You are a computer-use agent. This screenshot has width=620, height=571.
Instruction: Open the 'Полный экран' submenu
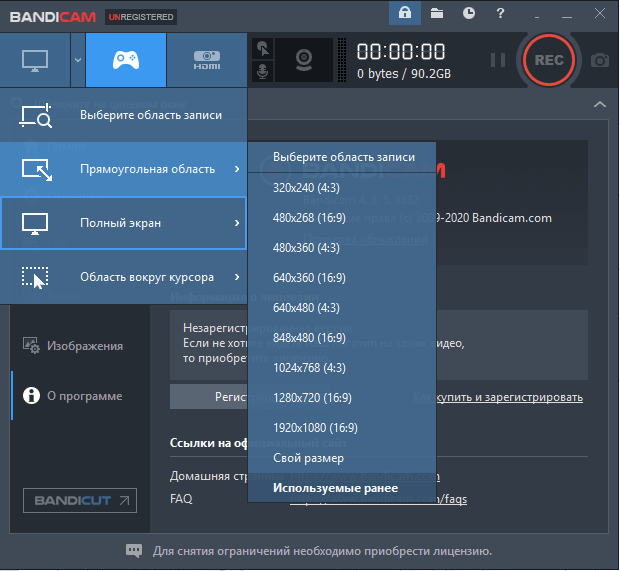click(x=123, y=223)
